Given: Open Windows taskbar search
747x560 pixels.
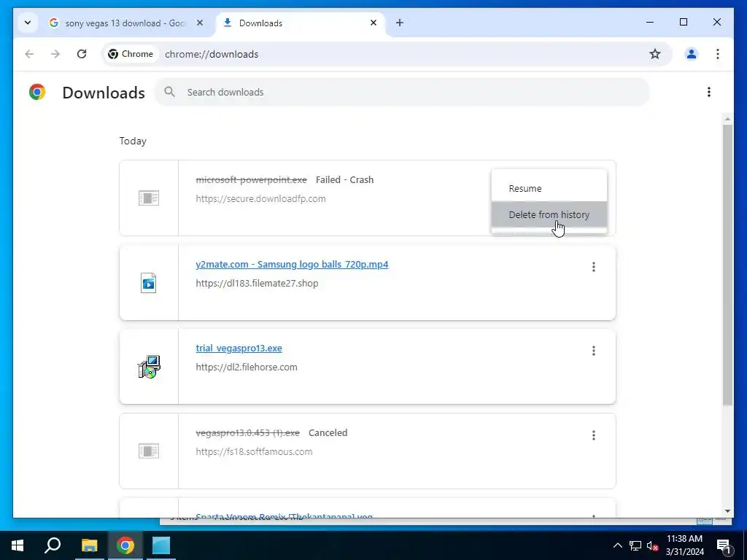Looking at the screenshot, I should point(53,545).
